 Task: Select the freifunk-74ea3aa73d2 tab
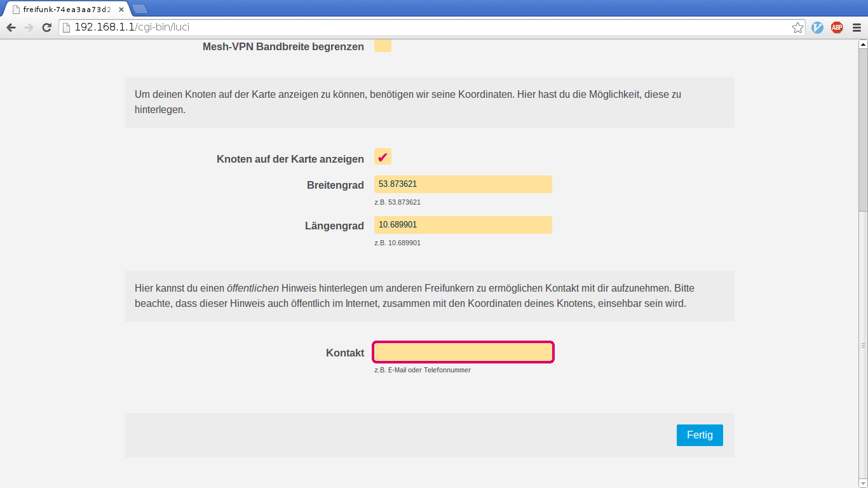point(64,10)
